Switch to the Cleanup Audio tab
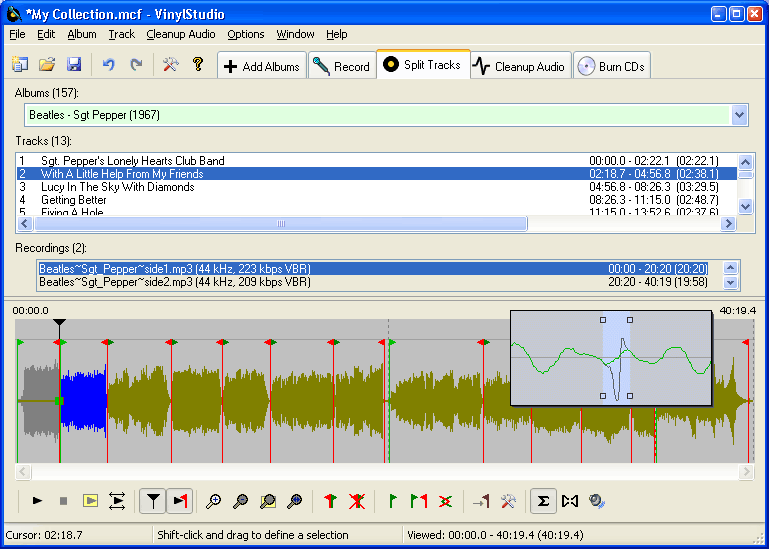The width and height of the screenshot is (769, 549). (521, 66)
